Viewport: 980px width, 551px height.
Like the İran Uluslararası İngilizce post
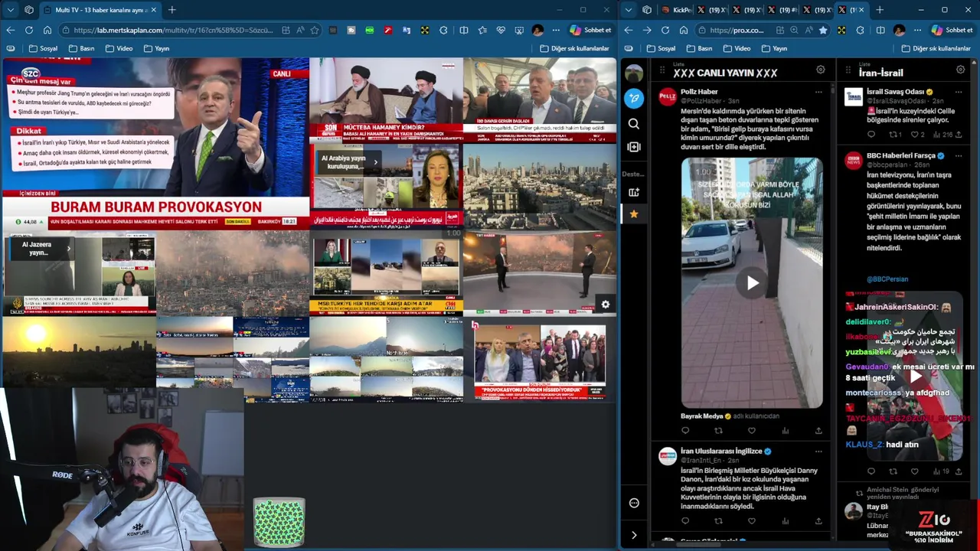click(x=752, y=521)
